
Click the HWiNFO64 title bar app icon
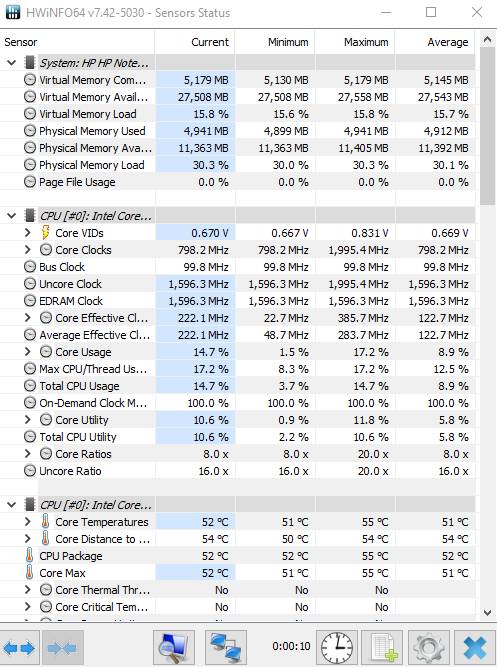[x=13, y=12]
